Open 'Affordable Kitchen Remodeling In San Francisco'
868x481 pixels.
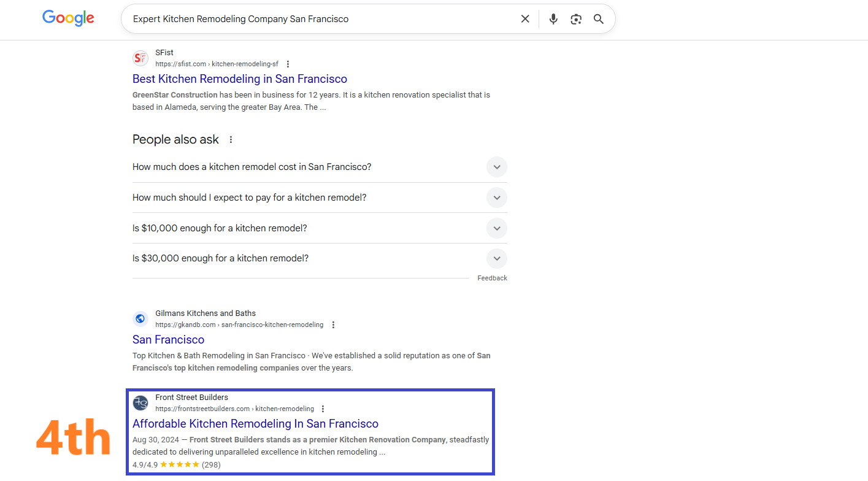point(255,423)
